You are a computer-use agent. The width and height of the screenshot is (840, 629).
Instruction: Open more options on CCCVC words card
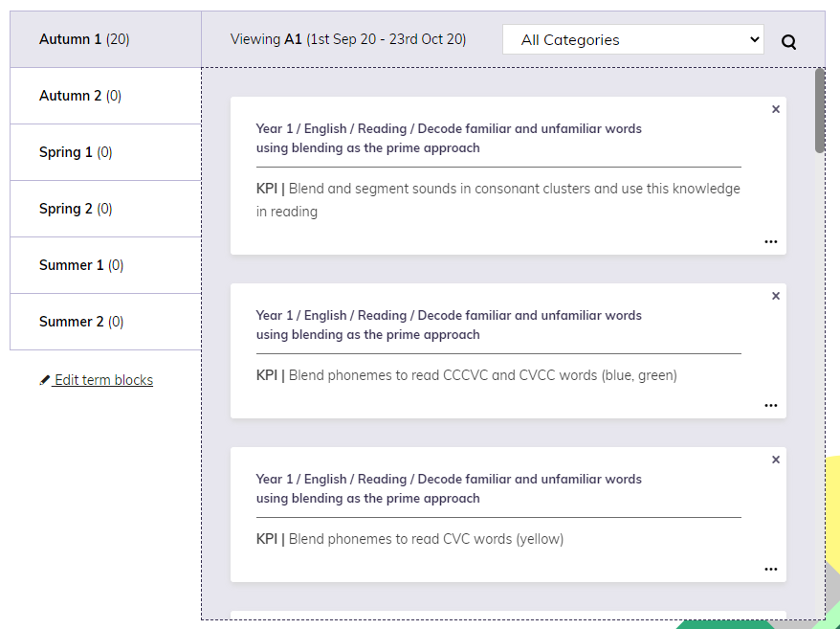click(x=771, y=405)
